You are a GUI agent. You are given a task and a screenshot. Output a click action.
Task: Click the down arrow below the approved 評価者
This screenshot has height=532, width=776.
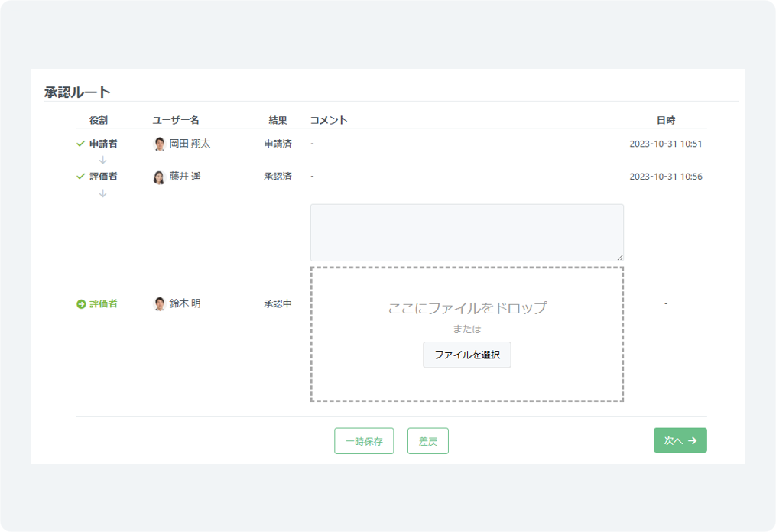[x=103, y=193]
